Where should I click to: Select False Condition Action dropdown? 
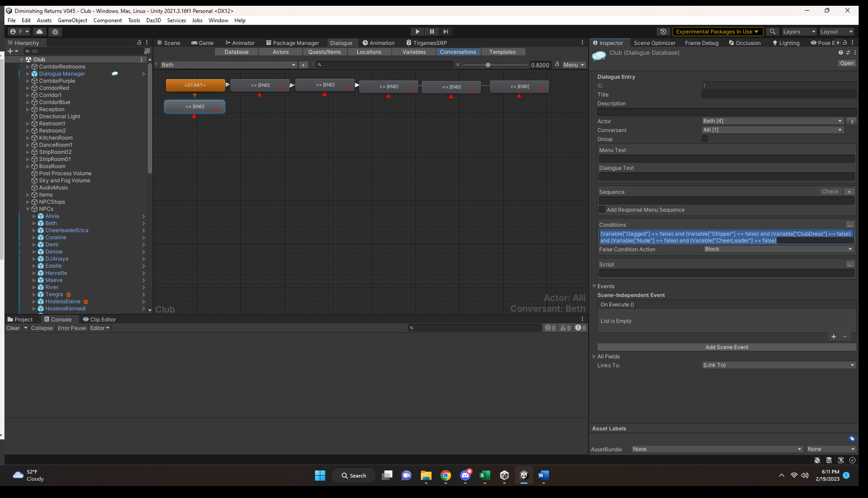(x=777, y=249)
